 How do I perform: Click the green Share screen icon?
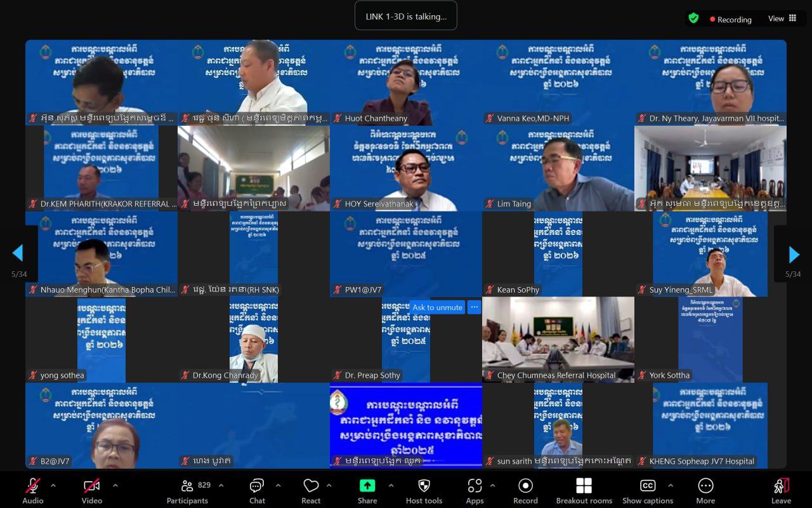367,486
